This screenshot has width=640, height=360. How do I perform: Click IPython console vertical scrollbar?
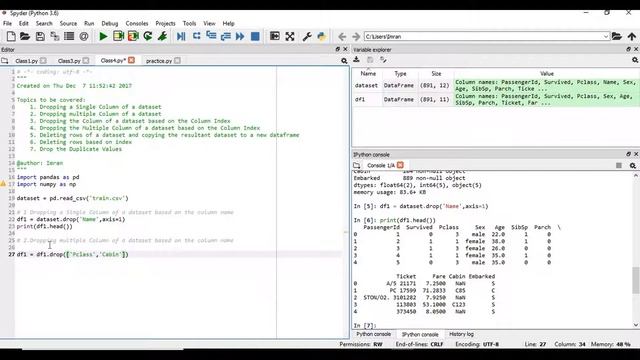[636, 280]
